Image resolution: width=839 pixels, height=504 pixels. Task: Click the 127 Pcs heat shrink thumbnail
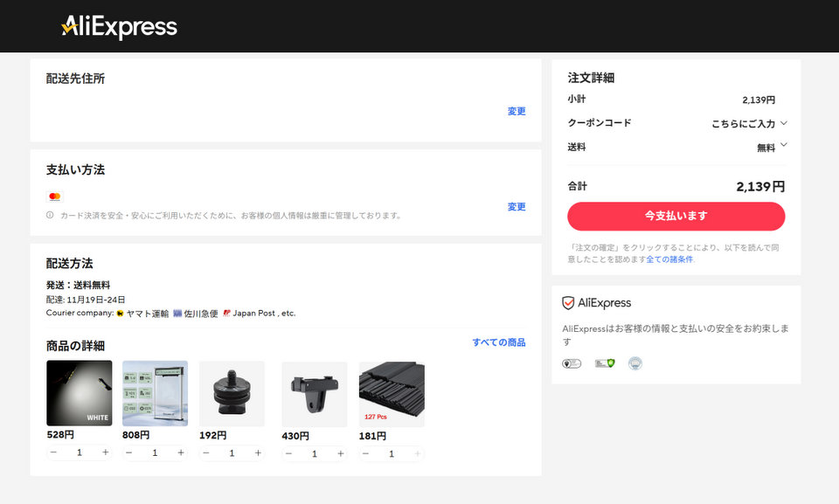tap(392, 394)
